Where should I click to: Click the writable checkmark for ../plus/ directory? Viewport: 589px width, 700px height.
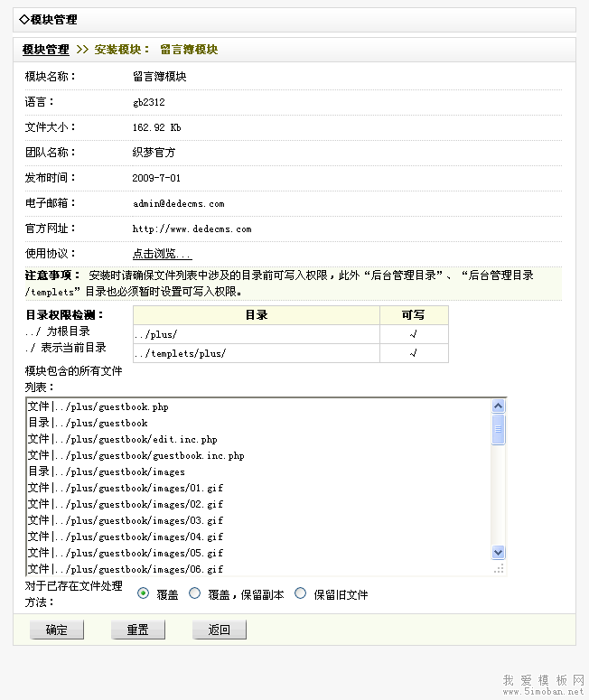click(413, 334)
